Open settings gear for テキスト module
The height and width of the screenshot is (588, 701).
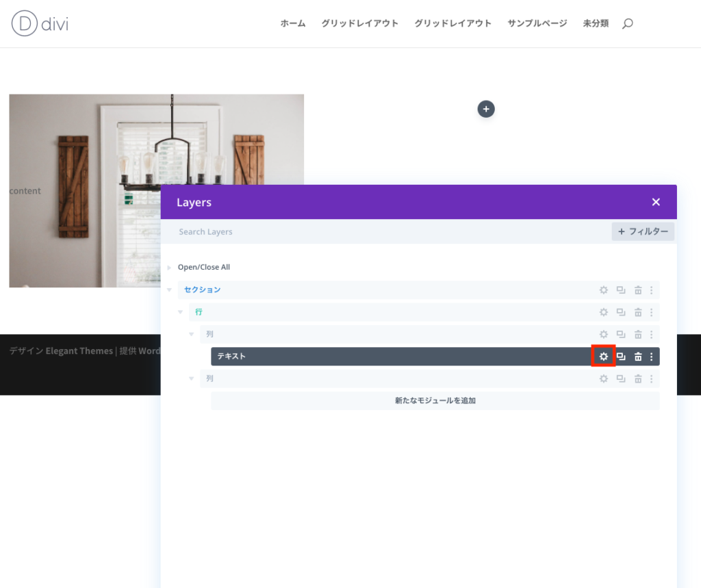click(x=603, y=357)
